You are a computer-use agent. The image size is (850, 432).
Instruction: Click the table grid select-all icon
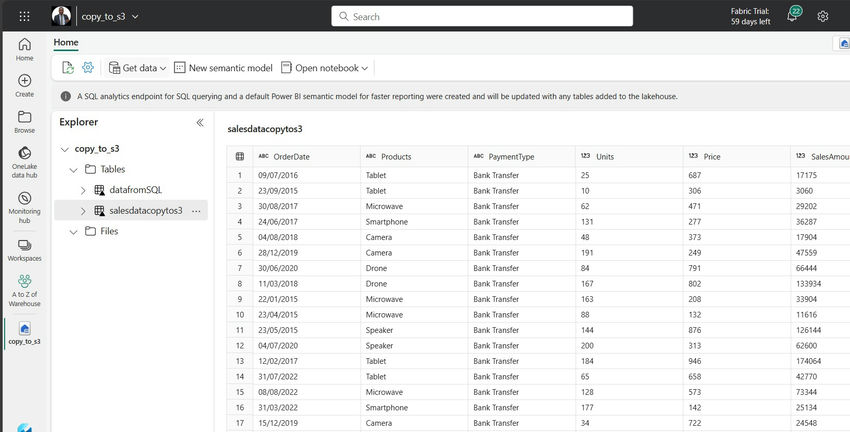240,157
